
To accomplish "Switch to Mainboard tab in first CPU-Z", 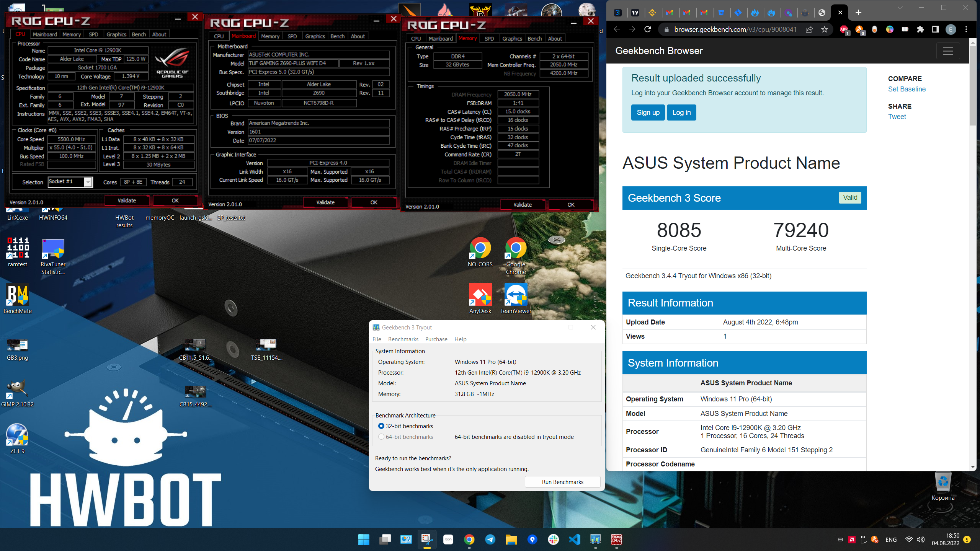I will pyautogui.click(x=45, y=34).
